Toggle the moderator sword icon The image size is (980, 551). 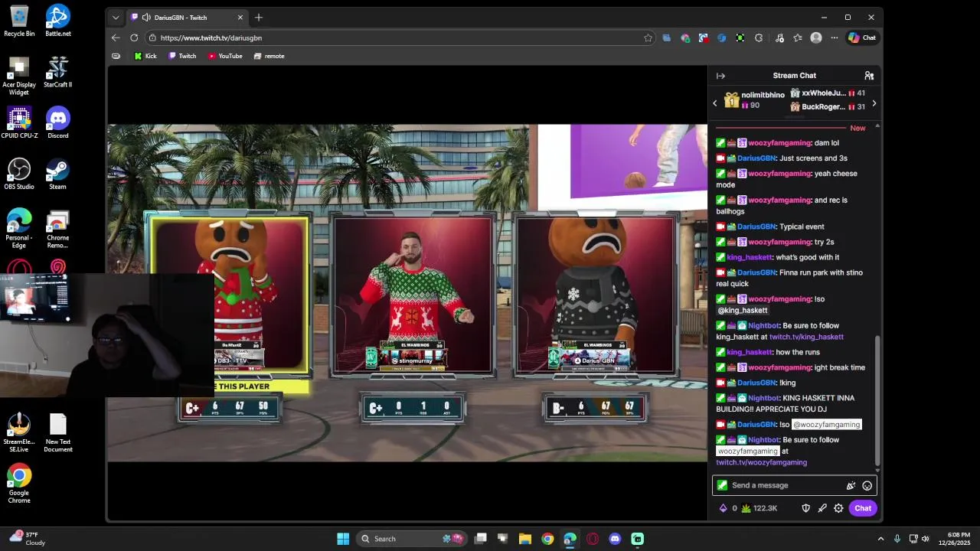point(822,508)
